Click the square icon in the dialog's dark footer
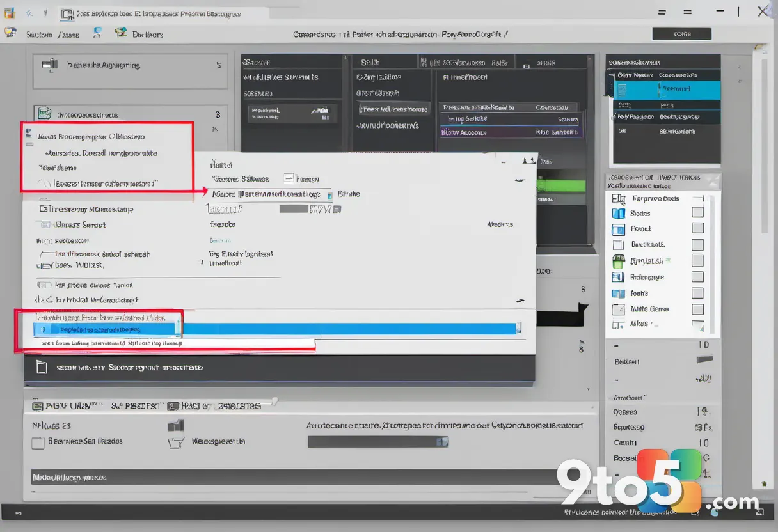 click(x=42, y=367)
